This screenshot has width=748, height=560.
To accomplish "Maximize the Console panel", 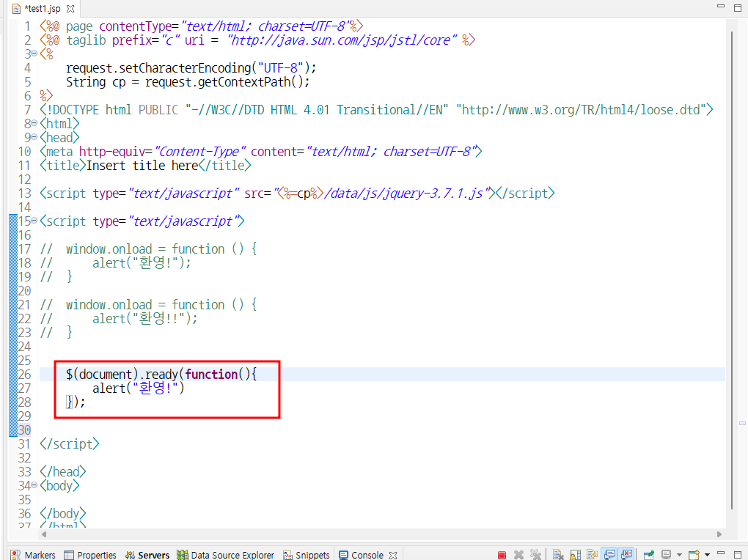I will click(738, 554).
